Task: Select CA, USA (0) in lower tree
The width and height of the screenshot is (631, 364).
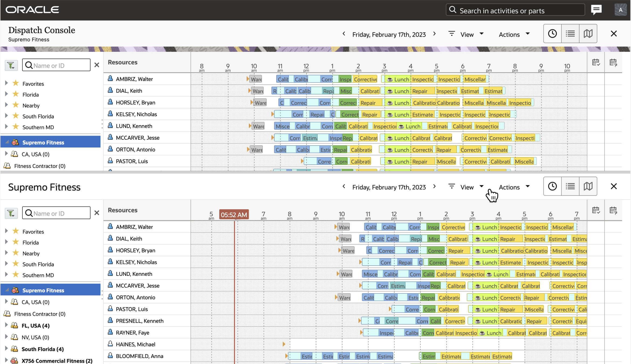Action: point(36,302)
